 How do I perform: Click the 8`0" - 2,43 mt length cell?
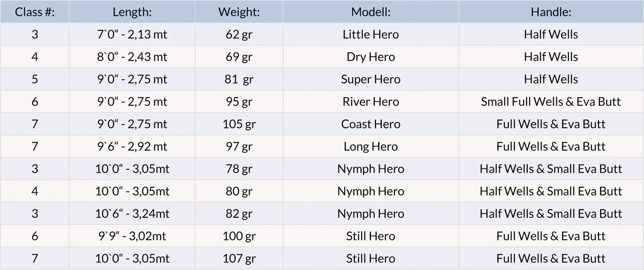[x=132, y=57]
